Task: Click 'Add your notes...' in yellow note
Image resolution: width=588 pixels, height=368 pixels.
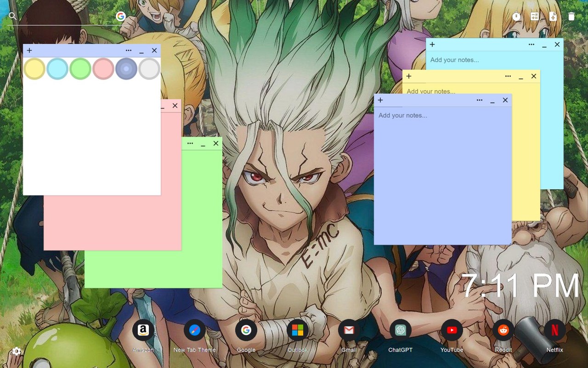Action: [x=431, y=91]
